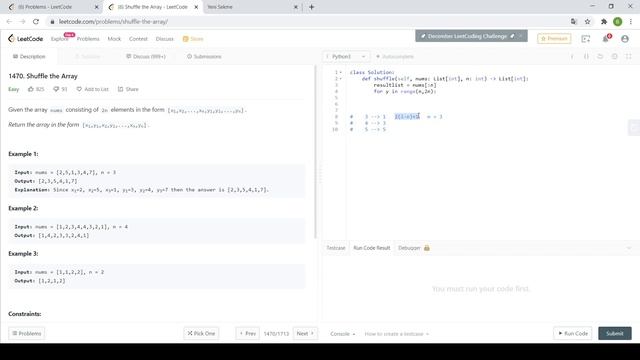Open the playground icon in header
This screenshot has width=640, height=360.
click(586, 39)
